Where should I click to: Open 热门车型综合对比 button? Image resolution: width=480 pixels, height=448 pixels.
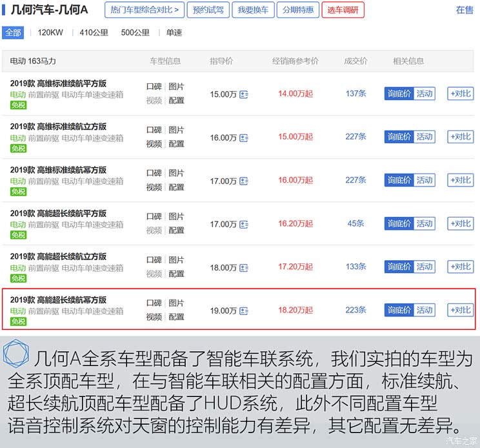click(145, 10)
